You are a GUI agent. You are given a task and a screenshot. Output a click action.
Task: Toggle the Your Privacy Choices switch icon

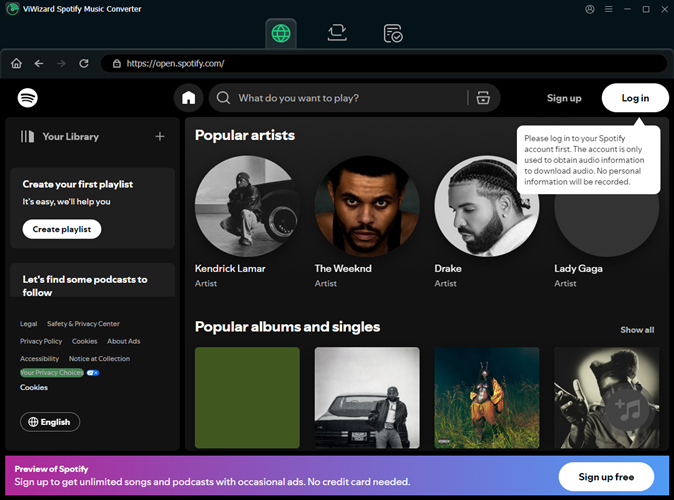pyautogui.click(x=93, y=372)
